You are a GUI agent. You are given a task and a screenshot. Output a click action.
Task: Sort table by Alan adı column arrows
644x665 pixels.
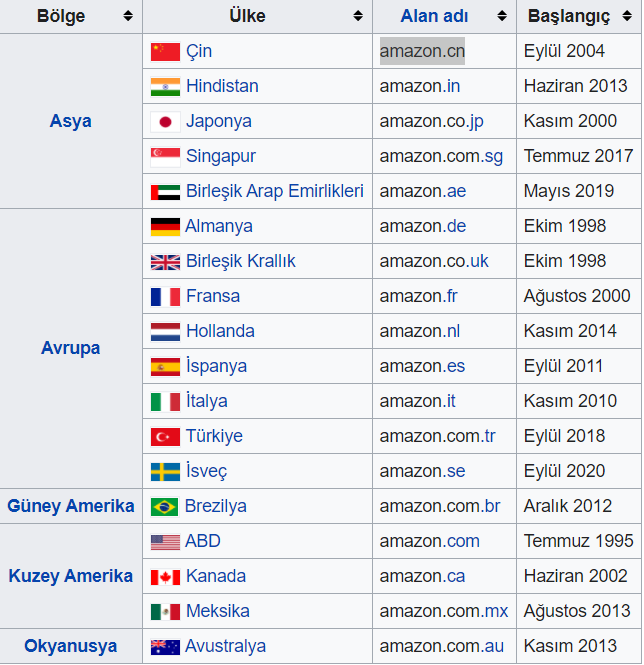click(502, 16)
